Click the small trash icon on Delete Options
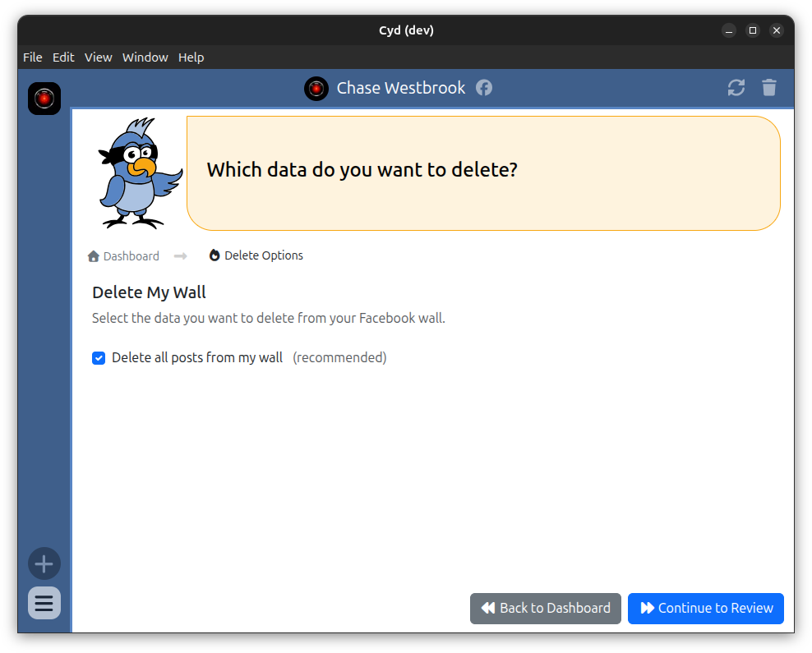The image size is (812, 653). click(214, 255)
